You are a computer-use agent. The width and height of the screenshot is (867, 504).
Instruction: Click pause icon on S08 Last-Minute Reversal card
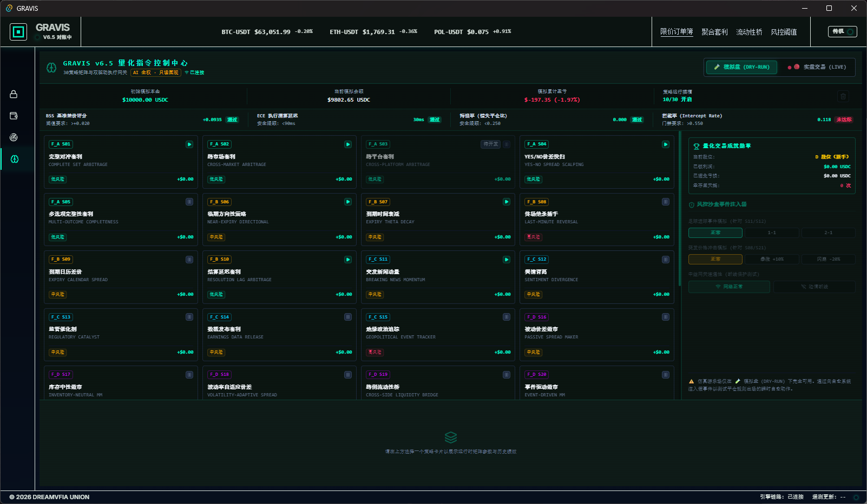point(666,202)
